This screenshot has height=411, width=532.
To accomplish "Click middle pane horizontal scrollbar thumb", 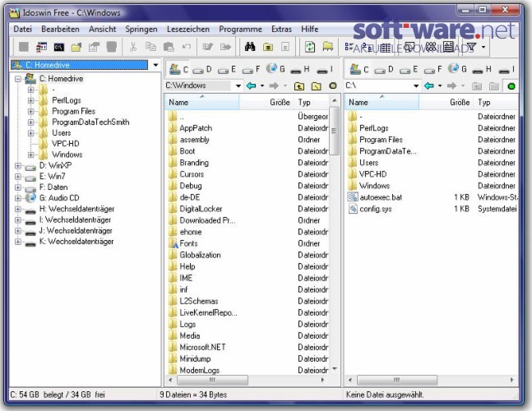I will 212,380.
